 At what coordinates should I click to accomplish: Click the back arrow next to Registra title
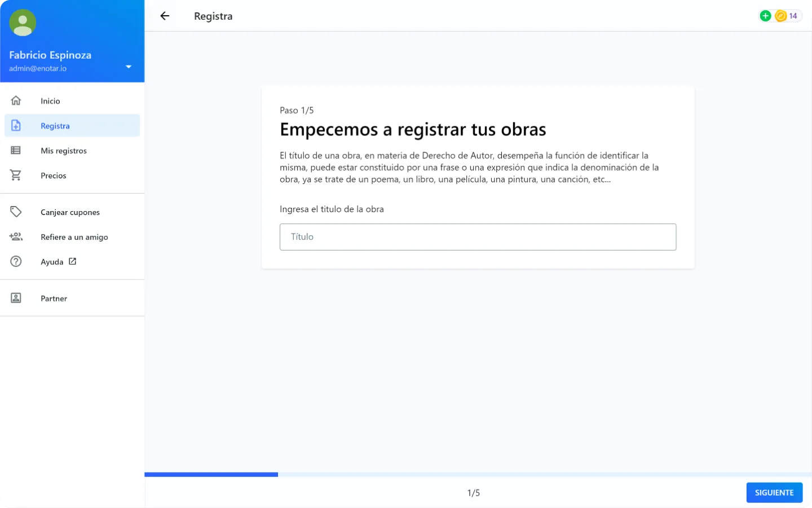[x=165, y=16]
